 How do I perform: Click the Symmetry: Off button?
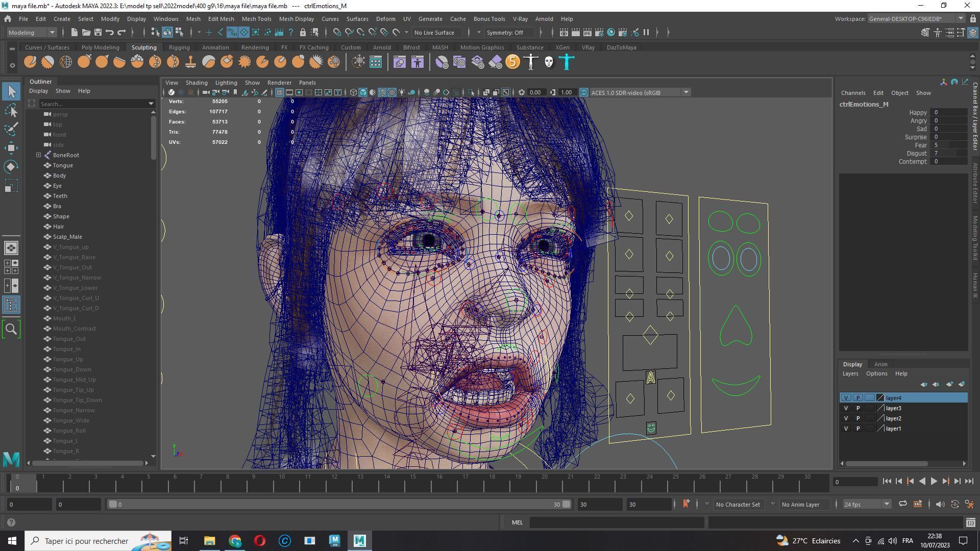[505, 32]
